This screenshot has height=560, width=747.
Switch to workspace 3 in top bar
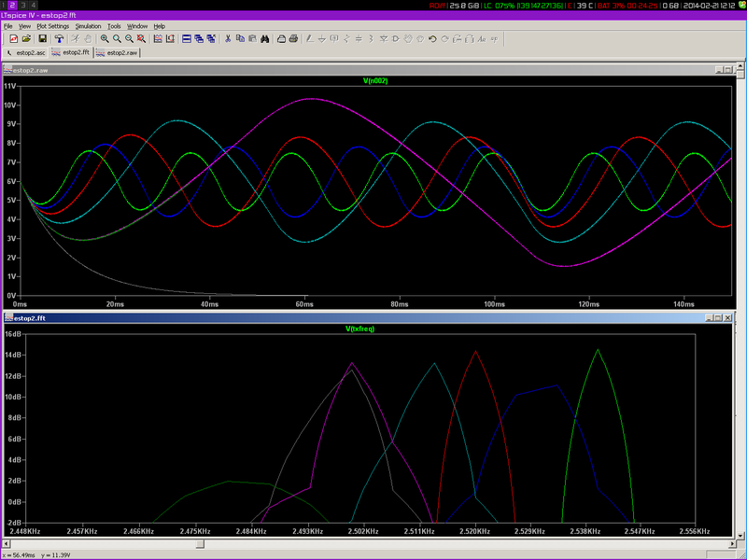(x=23, y=6)
